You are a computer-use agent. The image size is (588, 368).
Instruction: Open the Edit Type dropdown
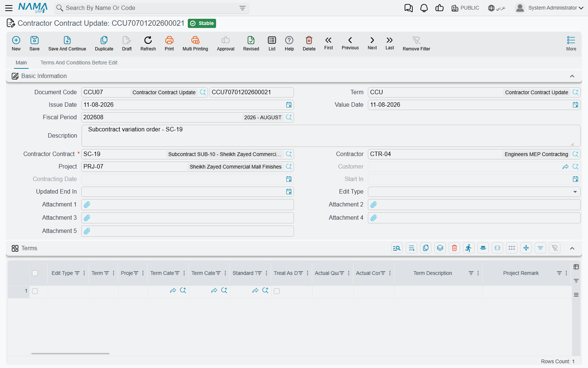[x=474, y=192]
